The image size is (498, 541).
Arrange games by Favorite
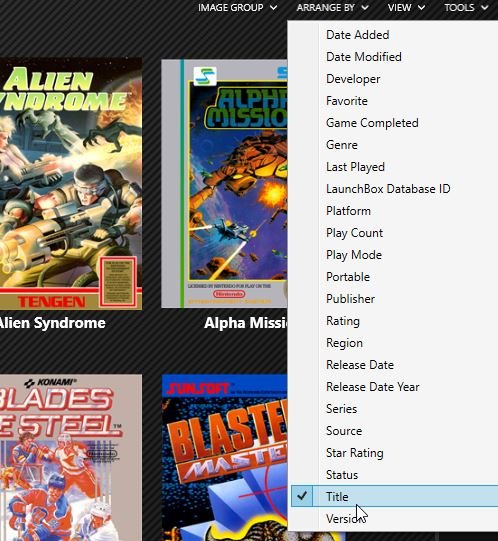pyautogui.click(x=394, y=101)
